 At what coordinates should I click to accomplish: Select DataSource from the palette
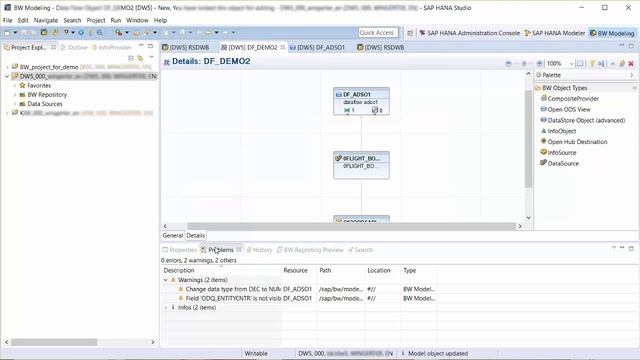(559, 163)
